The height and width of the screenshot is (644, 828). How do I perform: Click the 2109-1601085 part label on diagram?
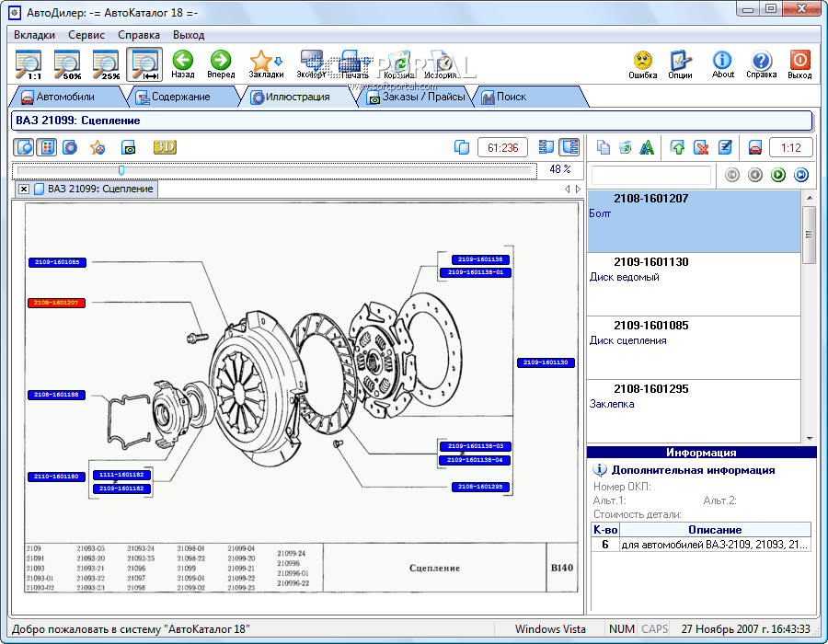coord(57,262)
